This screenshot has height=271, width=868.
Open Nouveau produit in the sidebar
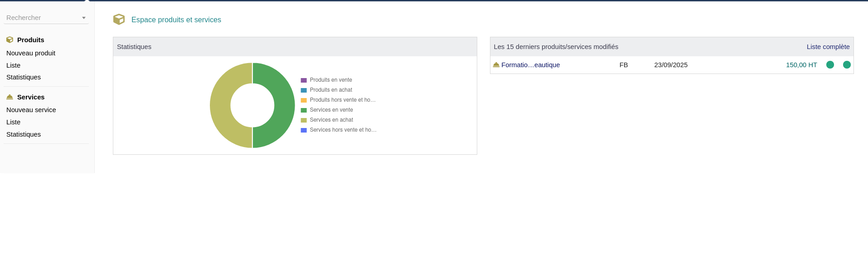tap(31, 53)
